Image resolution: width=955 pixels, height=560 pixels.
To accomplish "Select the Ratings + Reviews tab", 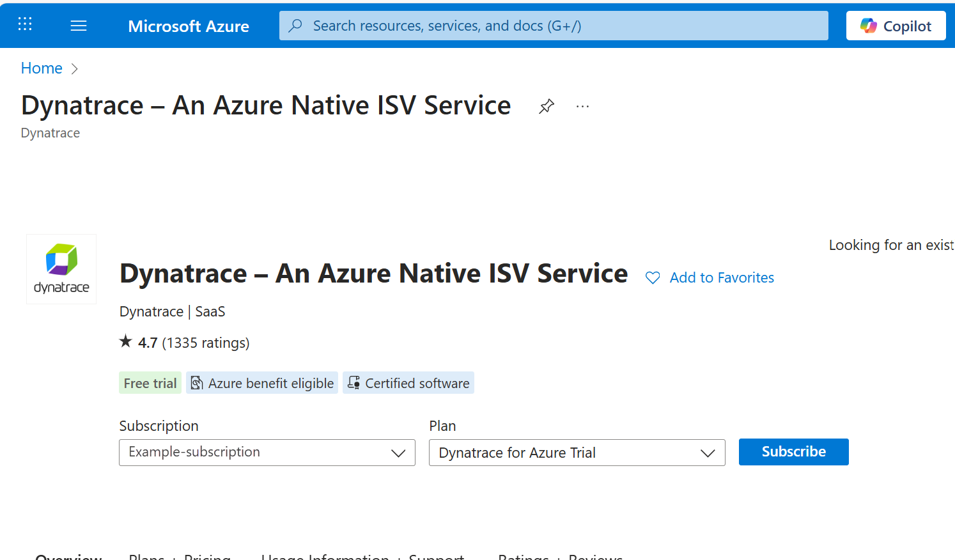I will point(560,556).
